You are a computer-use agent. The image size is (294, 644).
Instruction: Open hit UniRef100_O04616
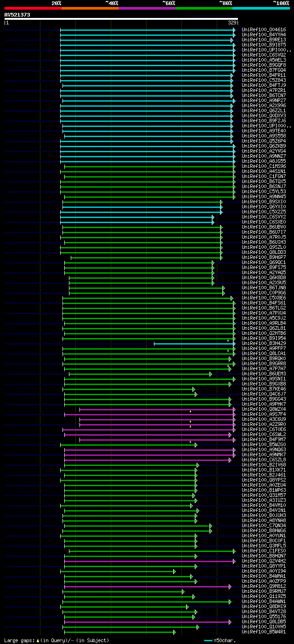pos(264,29)
